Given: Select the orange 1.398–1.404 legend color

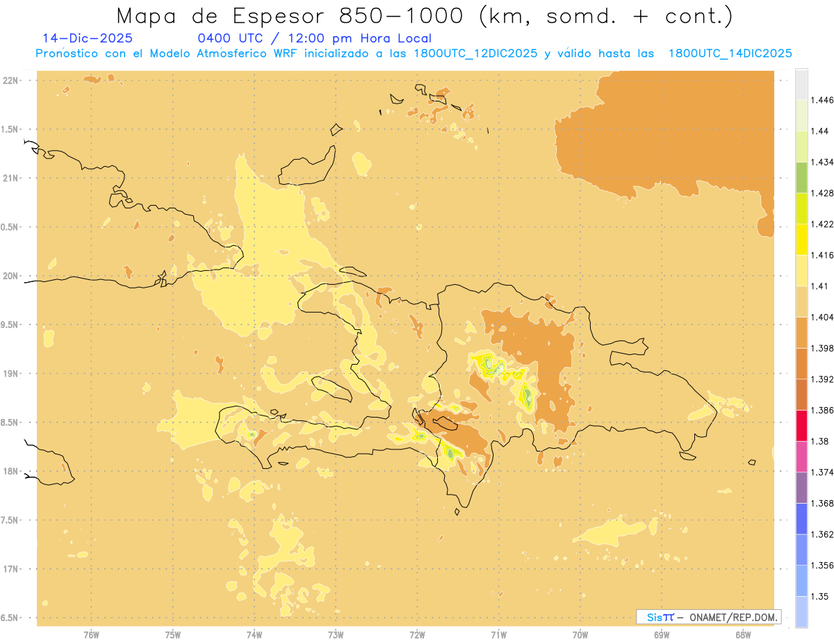Looking at the screenshot, I should click(801, 332).
